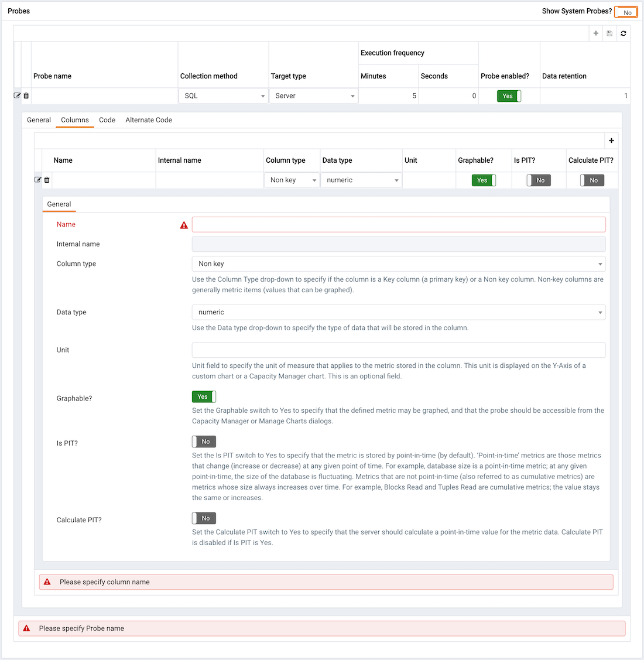Viewport: 644px width, 660px height.
Task: Select the column details General tab
Action: [59, 204]
